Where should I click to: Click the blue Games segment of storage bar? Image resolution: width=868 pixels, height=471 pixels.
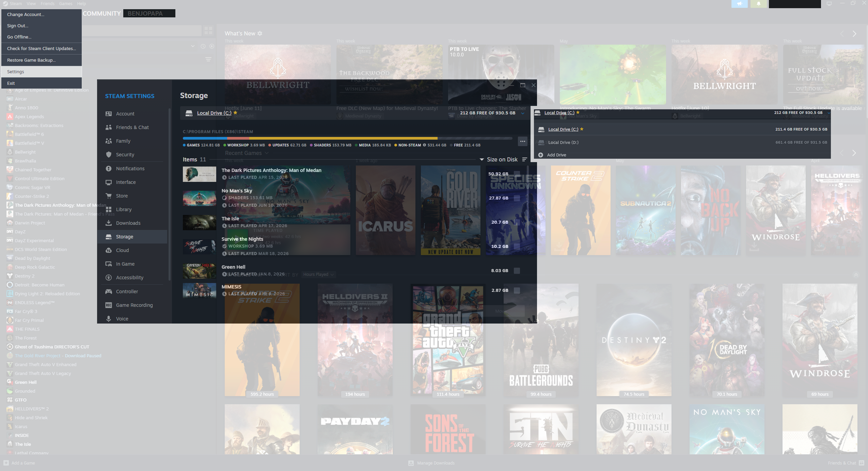(205, 138)
